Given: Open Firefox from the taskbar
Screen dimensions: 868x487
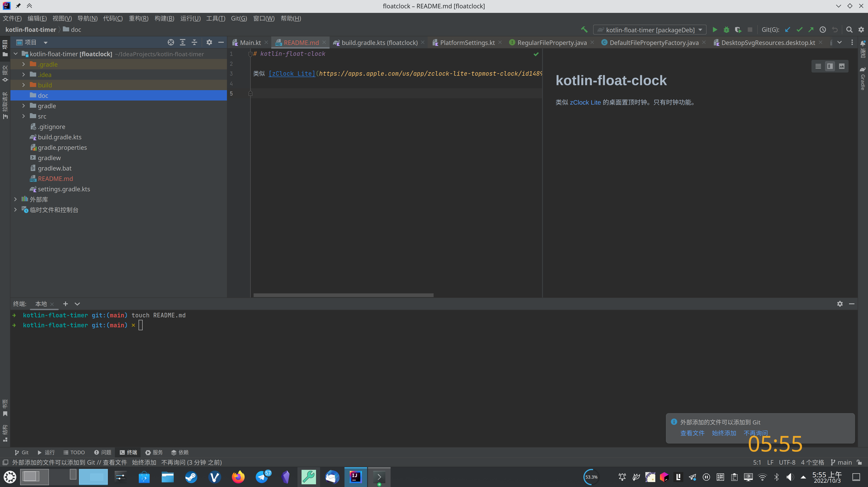Looking at the screenshot, I should [238, 477].
